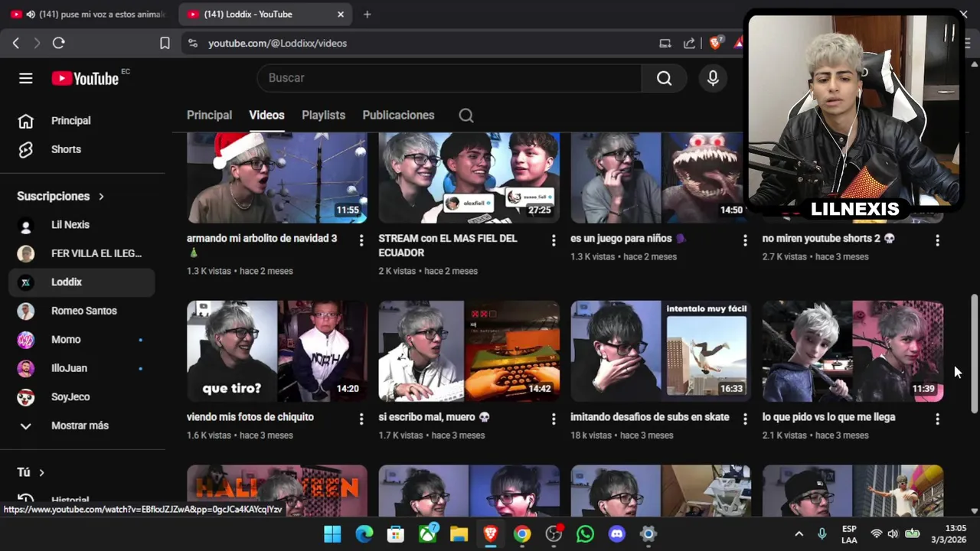Open options for 'si escribo mal, muero'
The height and width of the screenshot is (551, 980).
554,419
